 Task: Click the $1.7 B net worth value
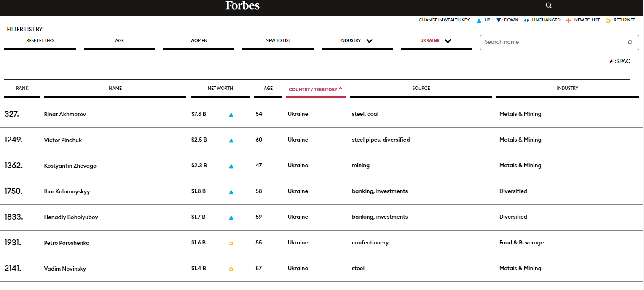coord(198,217)
